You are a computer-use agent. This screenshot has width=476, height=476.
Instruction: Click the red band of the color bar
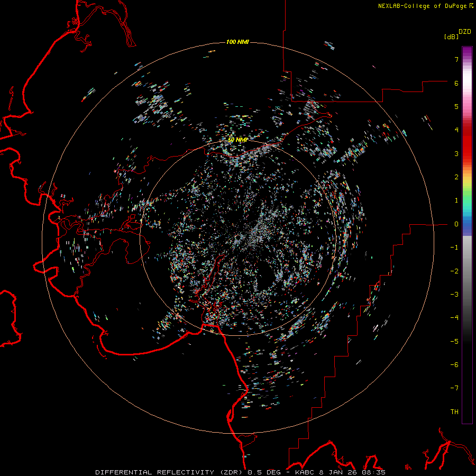coord(467,146)
